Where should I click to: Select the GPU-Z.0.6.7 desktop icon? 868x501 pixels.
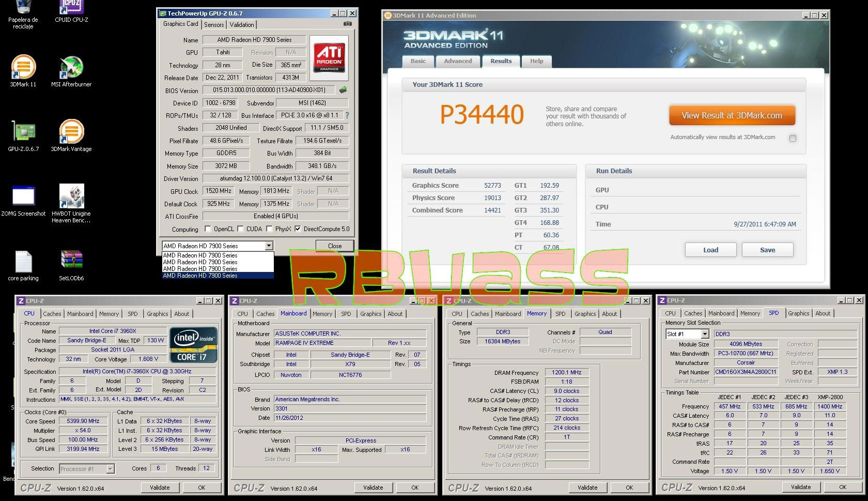pyautogui.click(x=23, y=135)
